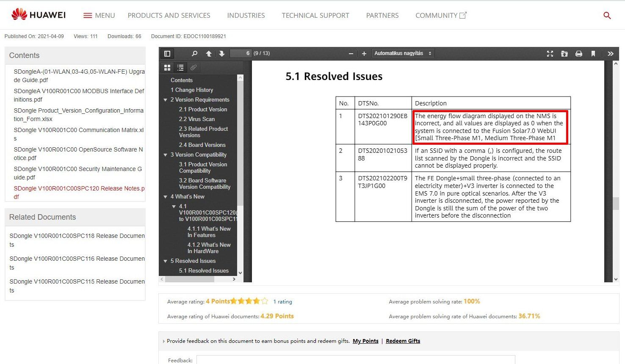This screenshot has height=364, width=625.
Task: Open COMMUNITY external link
Action: tap(441, 15)
